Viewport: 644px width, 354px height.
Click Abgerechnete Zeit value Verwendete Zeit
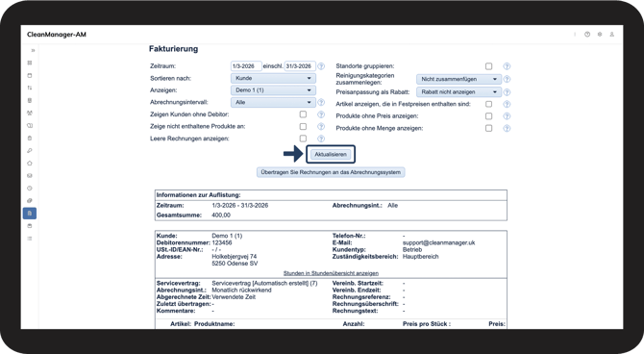[234, 297]
